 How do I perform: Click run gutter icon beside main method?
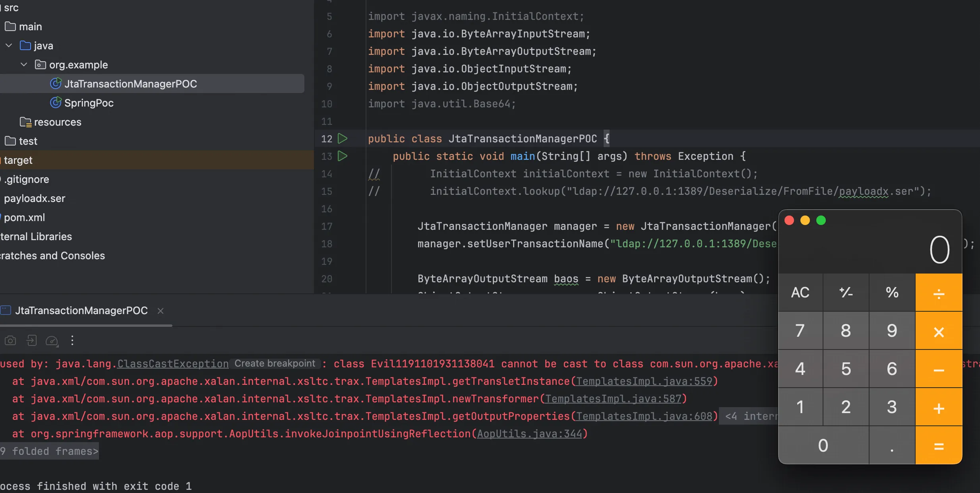tap(342, 156)
